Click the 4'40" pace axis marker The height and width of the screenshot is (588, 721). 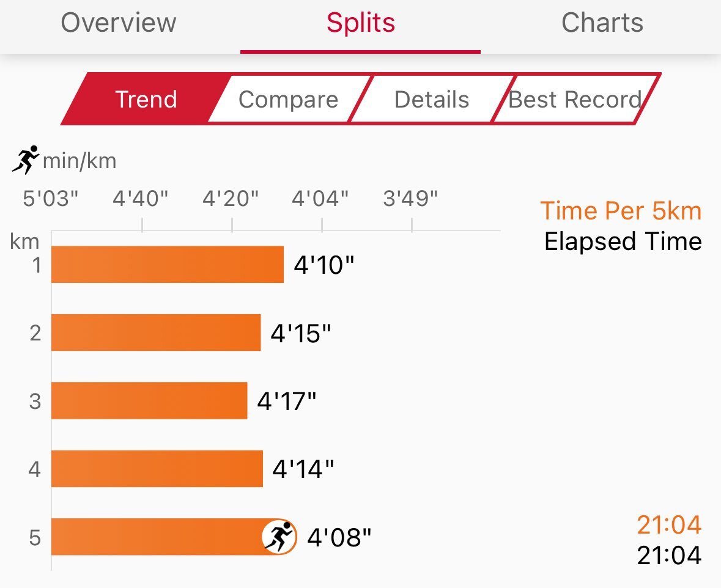click(140, 199)
